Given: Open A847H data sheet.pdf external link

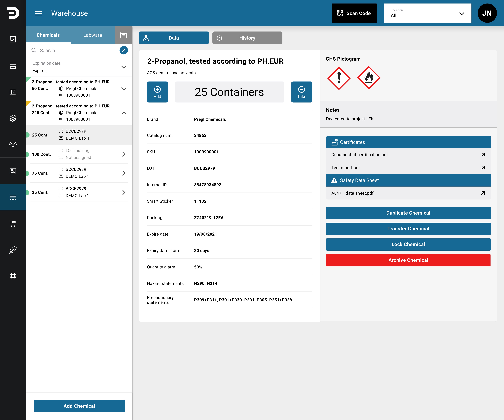Looking at the screenshot, I should 483,193.
